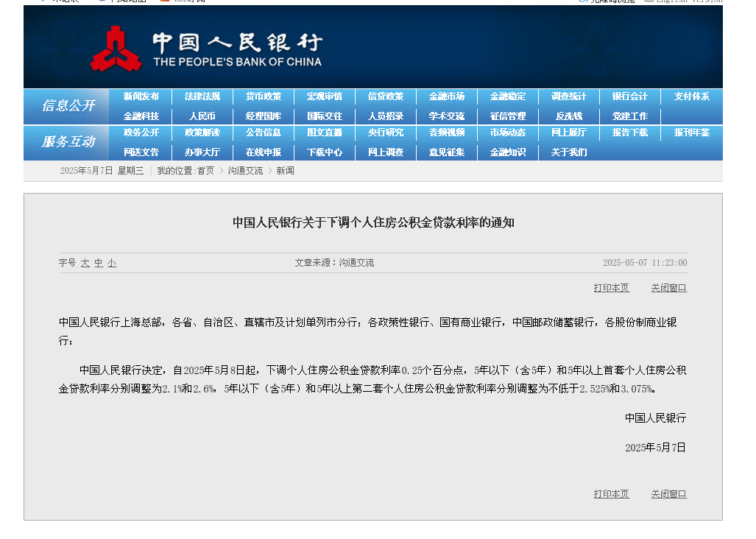This screenshot has height=539, width=756.
Task: Go to 法律法规 section
Action: [202, 96]
